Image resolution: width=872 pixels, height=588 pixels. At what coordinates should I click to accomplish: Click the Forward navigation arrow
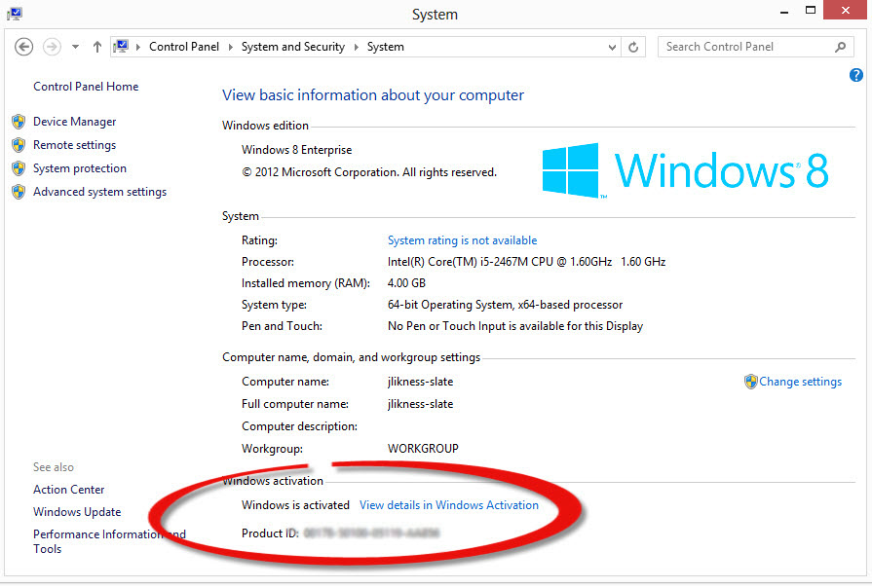pos(53,47)
